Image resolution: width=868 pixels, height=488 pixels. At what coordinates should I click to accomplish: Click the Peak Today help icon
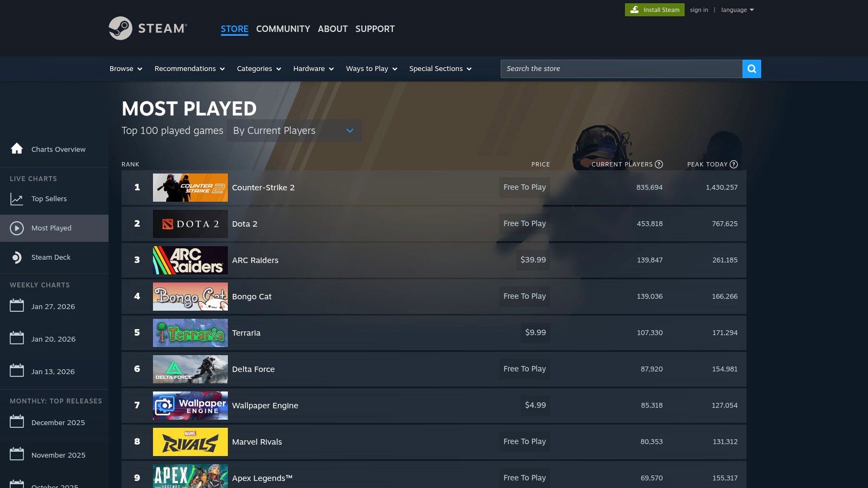click(x=734, y=164)
